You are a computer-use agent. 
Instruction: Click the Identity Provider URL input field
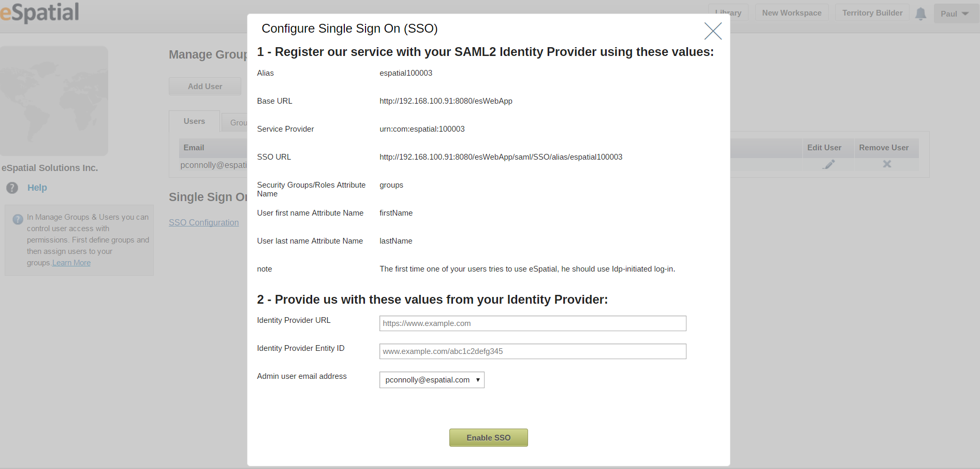[x=533, y=323]
